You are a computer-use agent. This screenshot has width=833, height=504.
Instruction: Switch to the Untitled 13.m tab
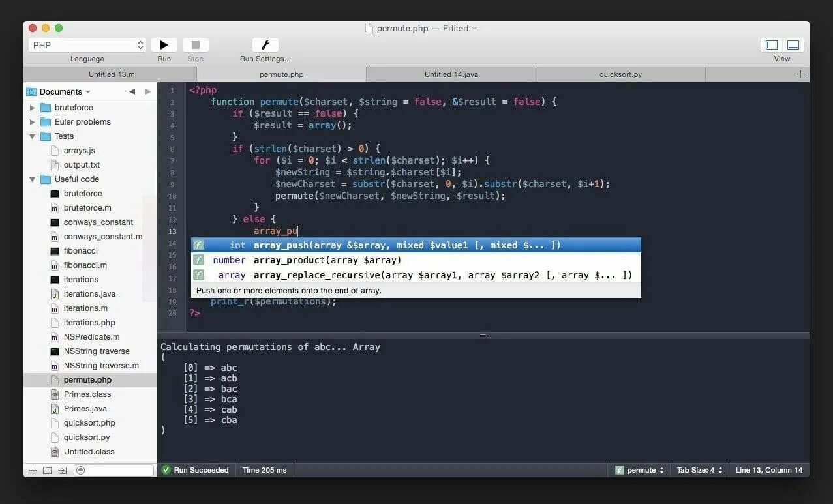click(111, 74)
